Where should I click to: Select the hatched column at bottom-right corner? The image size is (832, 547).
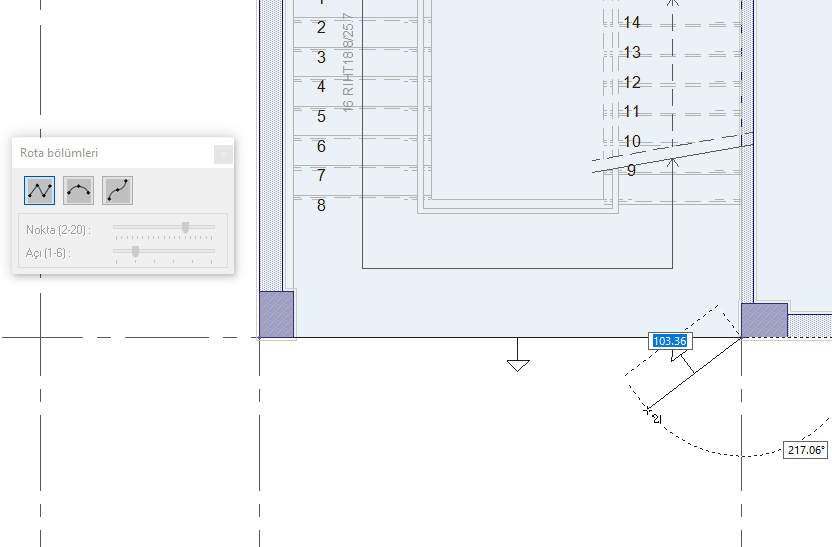[x=764, y=320]
